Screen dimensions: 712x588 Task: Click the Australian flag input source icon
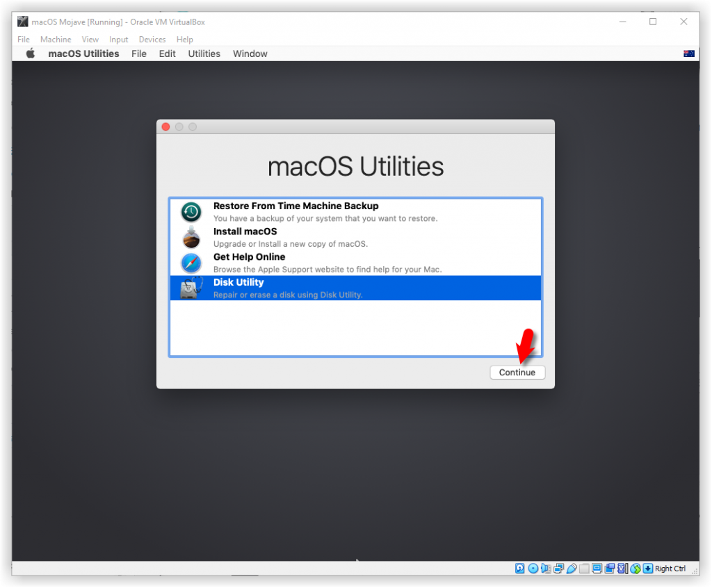[x=689, y=54]
